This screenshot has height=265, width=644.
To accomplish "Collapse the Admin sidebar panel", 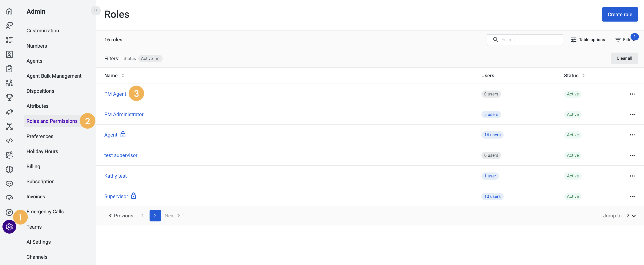I will [96, 11].
